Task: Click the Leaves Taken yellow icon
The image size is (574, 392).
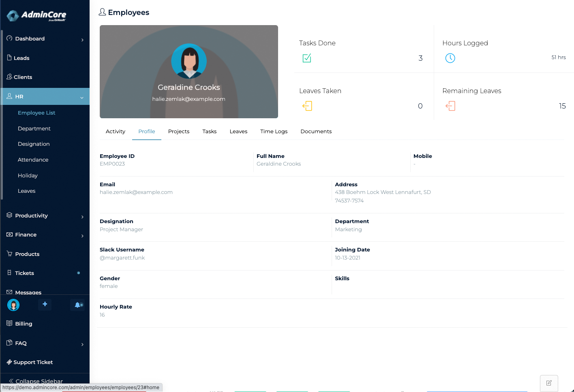Action: (307, 106)
